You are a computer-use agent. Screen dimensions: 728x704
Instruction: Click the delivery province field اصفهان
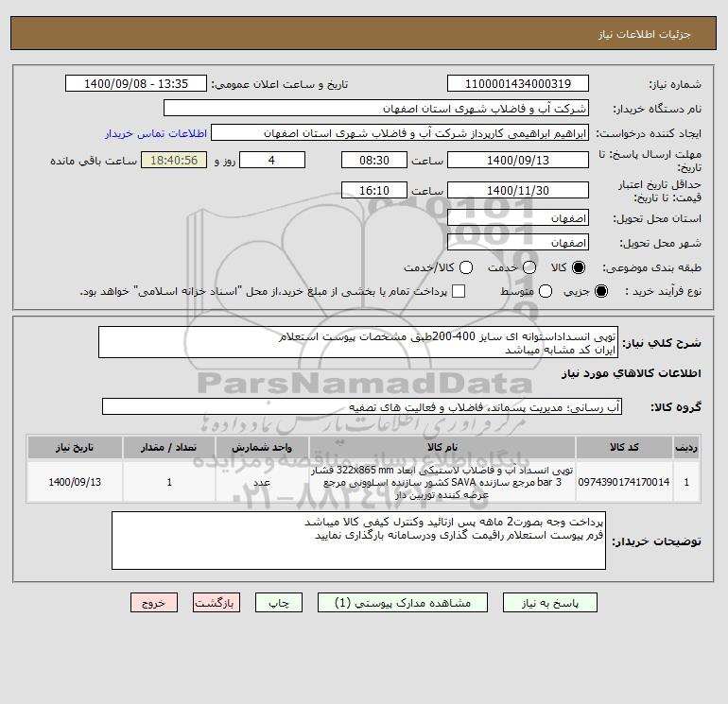pos(518,217)
